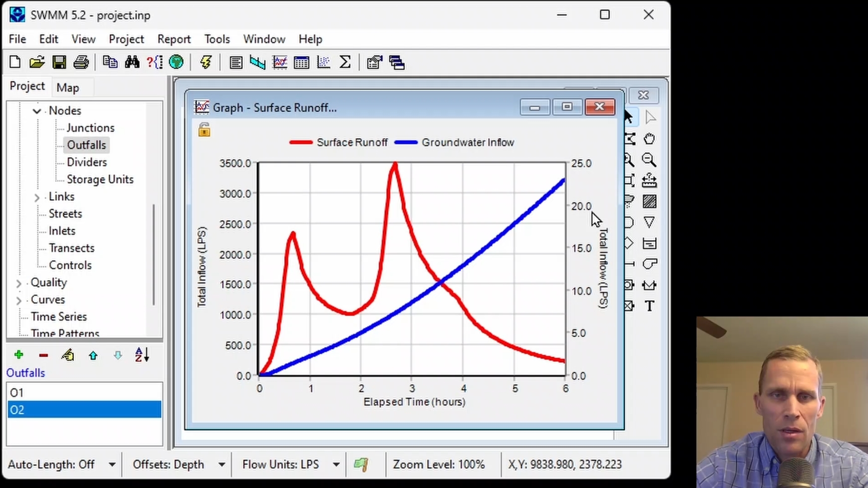Select outfall O1 in the list
The image size is (868, 488).
pos(84,393)
